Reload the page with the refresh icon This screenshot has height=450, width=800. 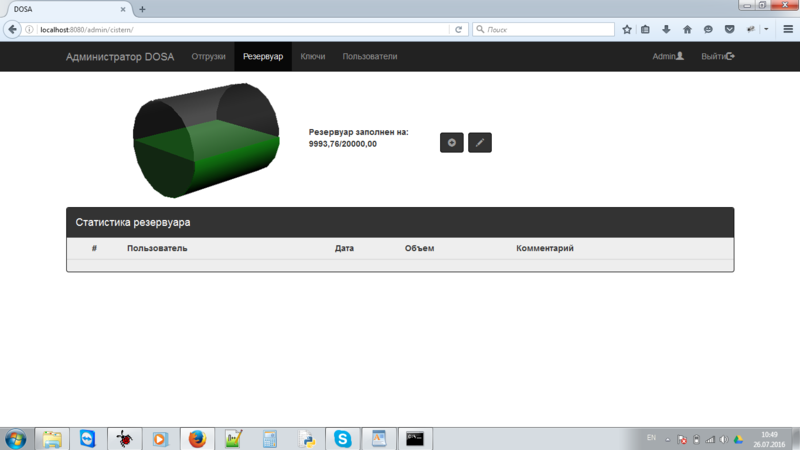(459, 30)
